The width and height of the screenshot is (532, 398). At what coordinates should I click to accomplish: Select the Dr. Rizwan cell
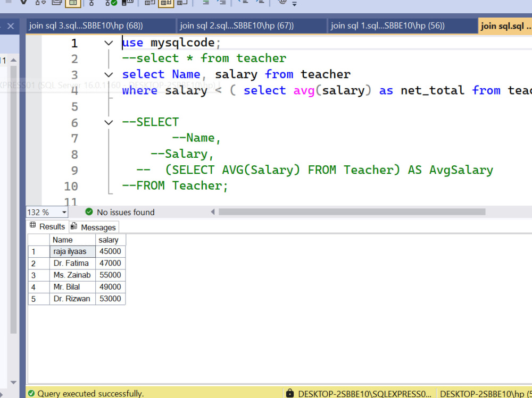pyautogui.click(x=72, y=299)
